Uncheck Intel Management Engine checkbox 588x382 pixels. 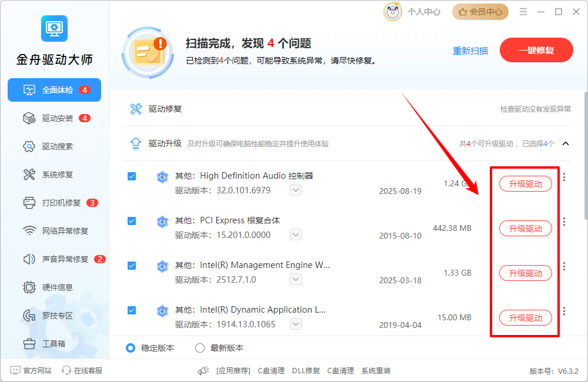132,266
